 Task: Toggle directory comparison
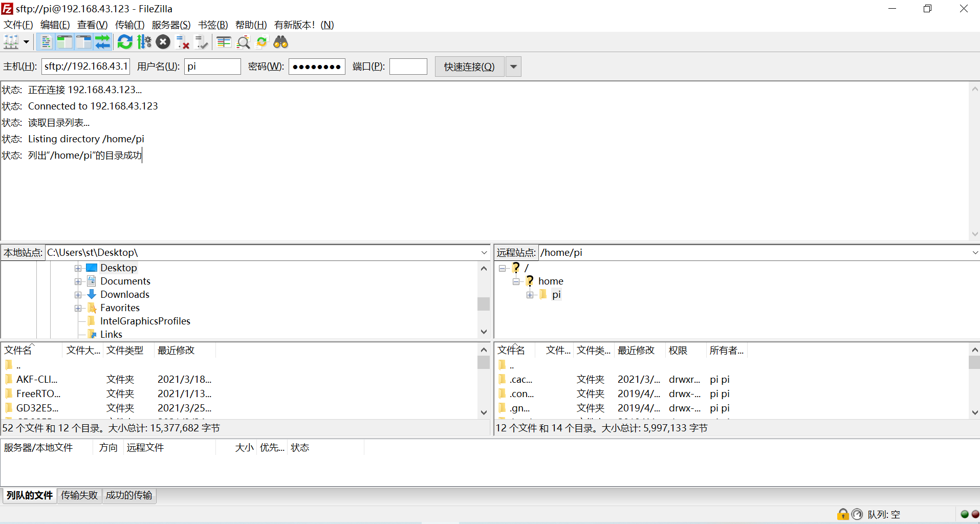click(x=243, y=42)
